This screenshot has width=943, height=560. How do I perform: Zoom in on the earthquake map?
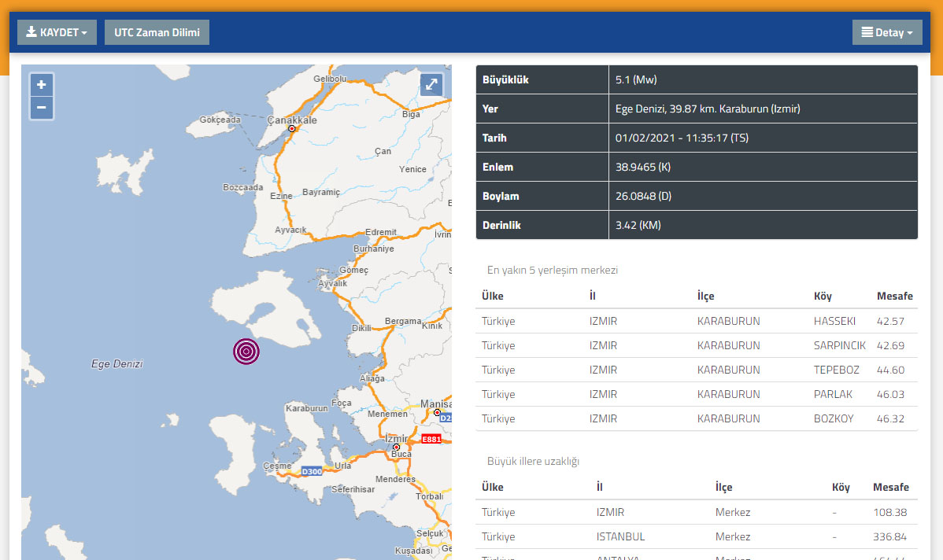[41, 85]
